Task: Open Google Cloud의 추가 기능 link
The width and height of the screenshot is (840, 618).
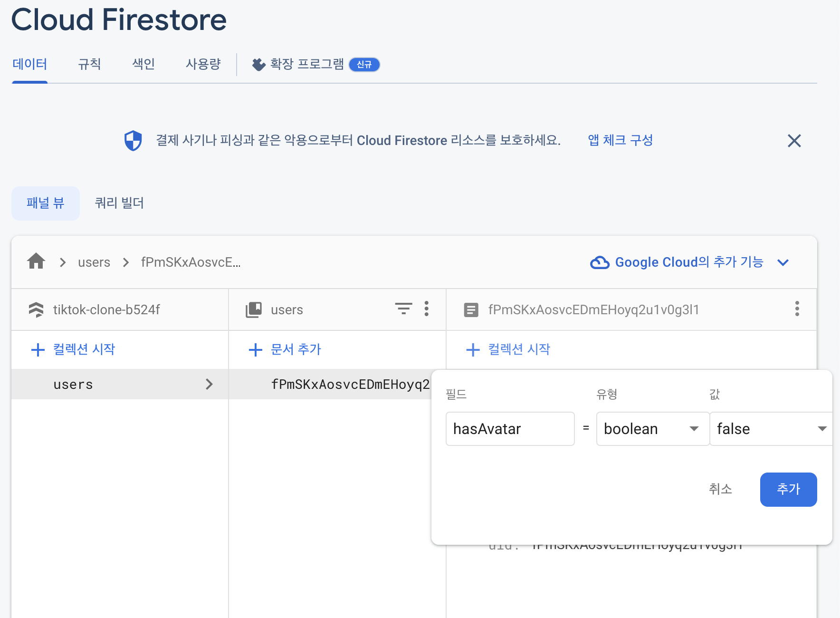Action: point(689,262)
